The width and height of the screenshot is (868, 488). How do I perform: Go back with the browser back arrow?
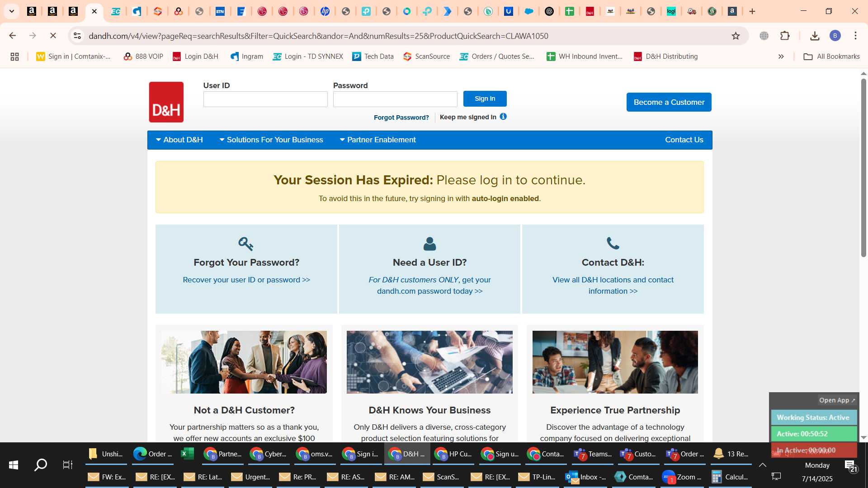13,36
